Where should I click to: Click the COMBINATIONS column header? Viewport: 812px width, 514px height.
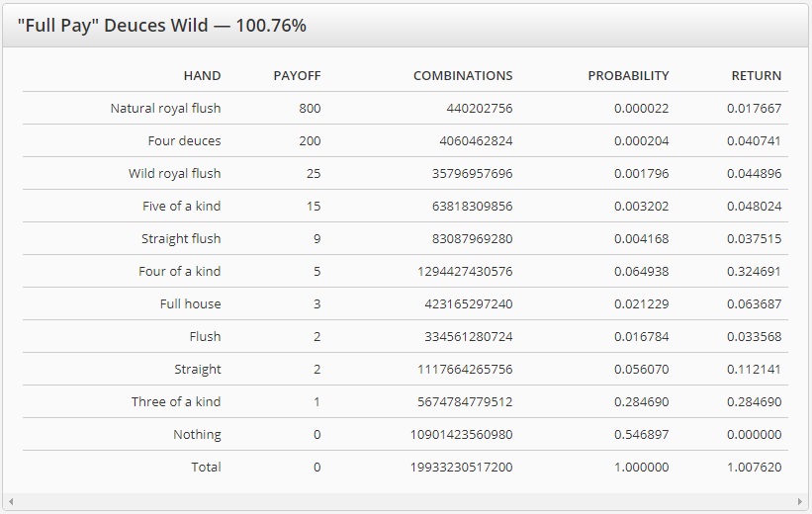coord(463,75)
